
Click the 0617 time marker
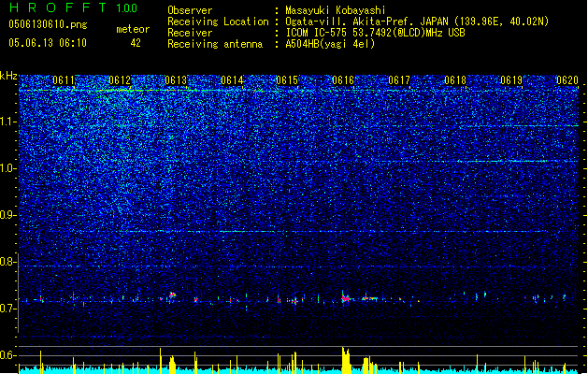coord(399,80)
